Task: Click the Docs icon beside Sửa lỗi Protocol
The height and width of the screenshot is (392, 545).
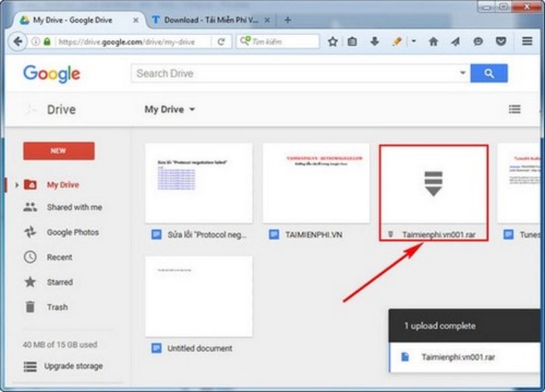Action: 156,235
